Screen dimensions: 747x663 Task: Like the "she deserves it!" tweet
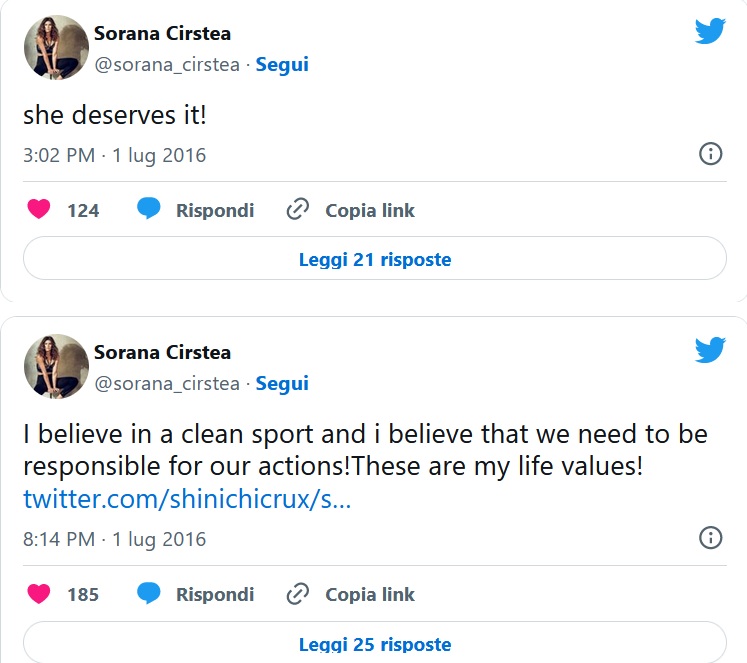pos(39,210)
